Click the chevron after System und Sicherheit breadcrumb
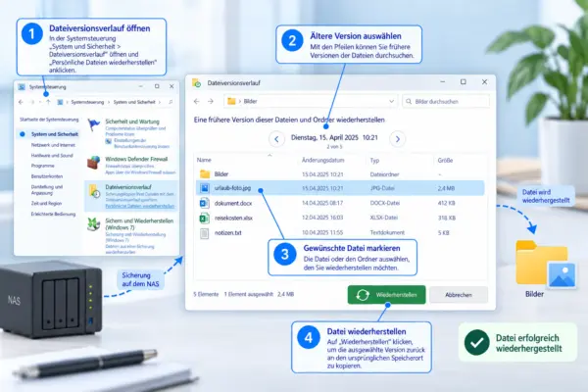 160,102
